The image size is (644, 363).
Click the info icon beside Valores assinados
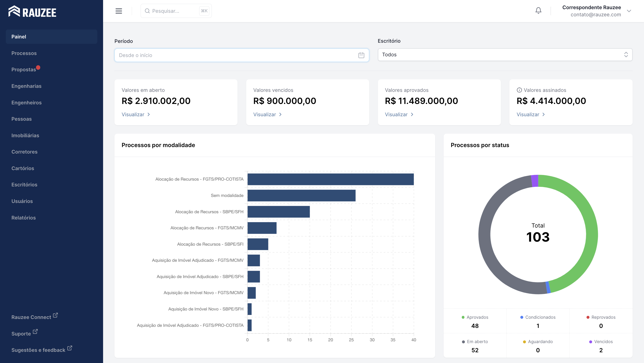519,90
